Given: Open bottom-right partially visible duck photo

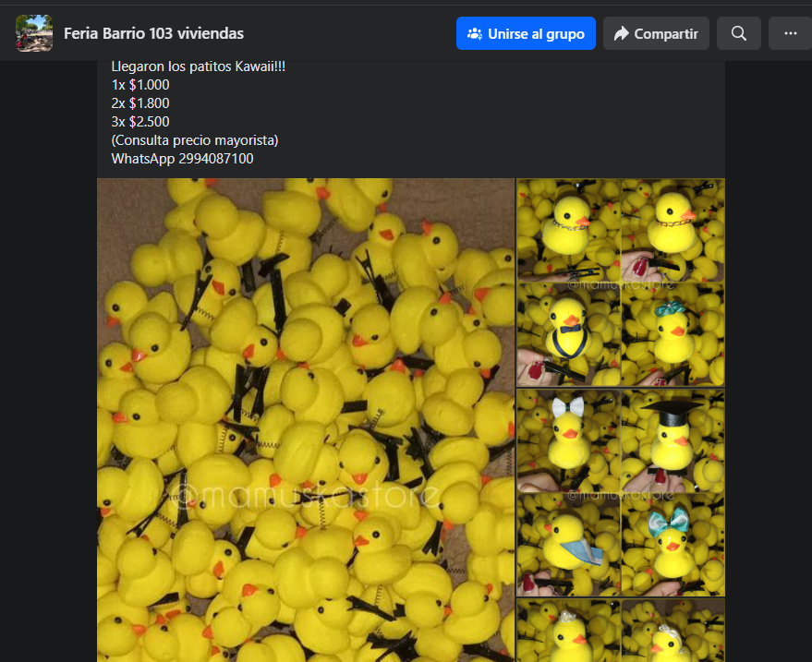Looking at the screenshot, I should pos(673,631).
